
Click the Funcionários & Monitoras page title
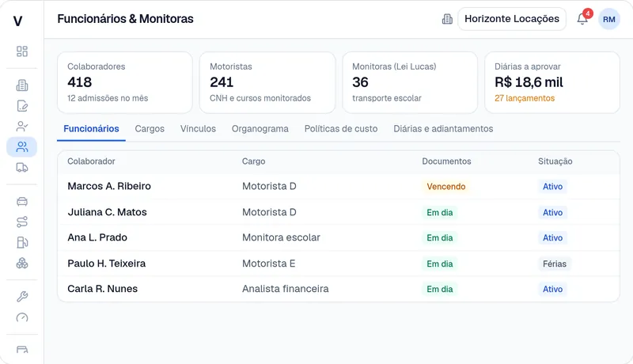pyautogui.click(x=125, y=18)
